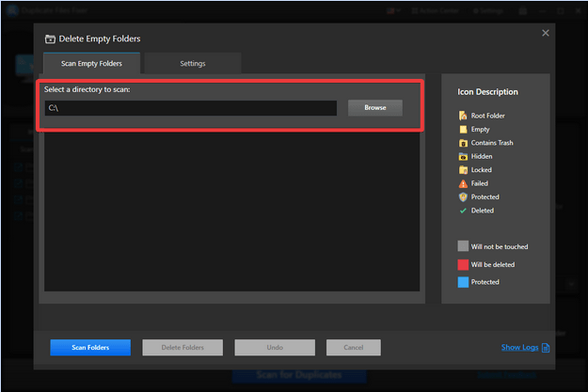This screenshot has height=392, width=588.
Task: Click the 'Deleted' legend text
Action: tap(483, 211)
